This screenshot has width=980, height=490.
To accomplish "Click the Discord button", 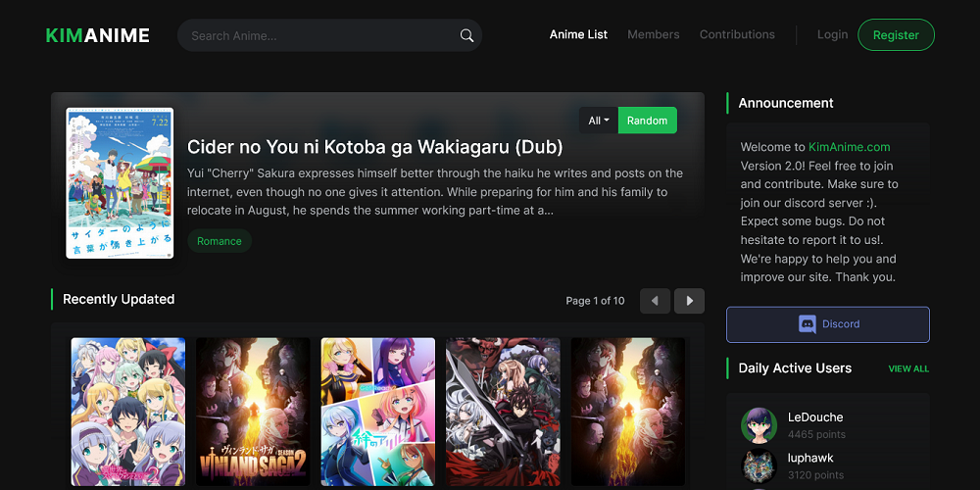I will pyautogui.click(x=828, y=324).
